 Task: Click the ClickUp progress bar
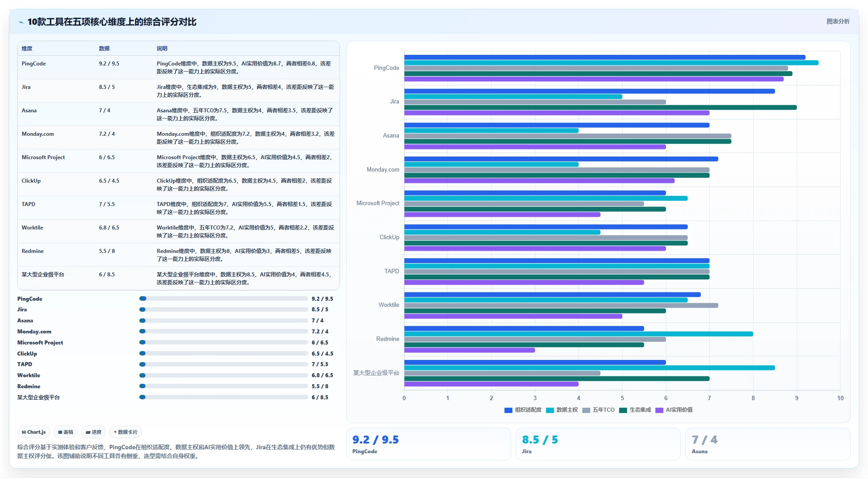point(224,354)
